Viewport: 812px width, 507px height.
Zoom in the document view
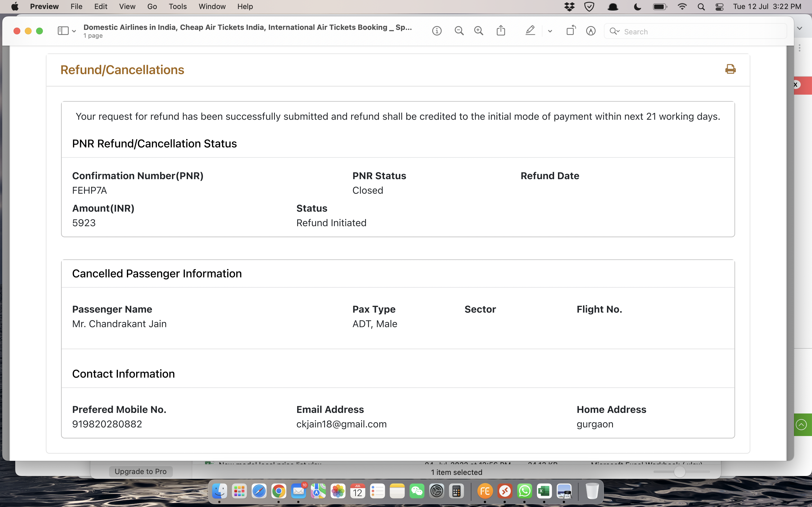(x=478, y=31)
